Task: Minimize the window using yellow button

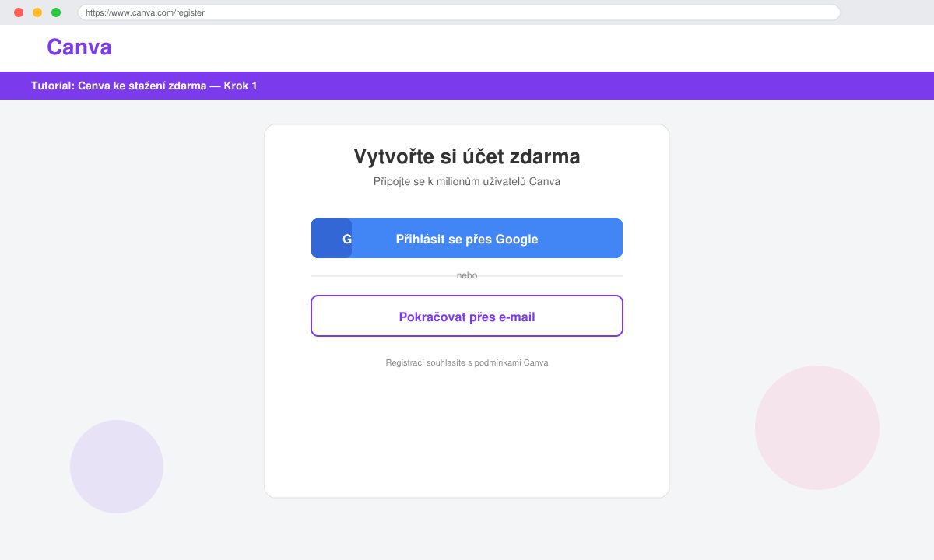Action: pos(37,12)
